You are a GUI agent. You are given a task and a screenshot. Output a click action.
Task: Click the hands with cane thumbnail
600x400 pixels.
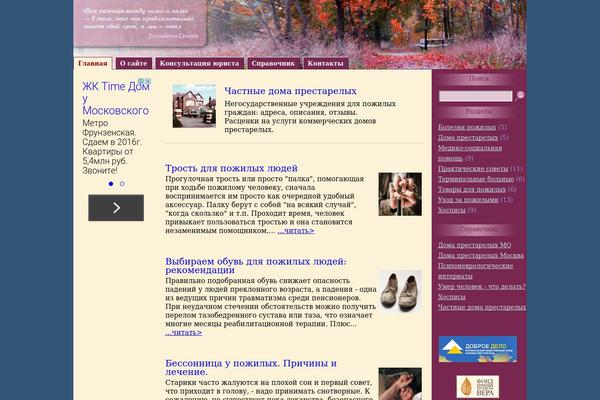[x=400, y=194]
